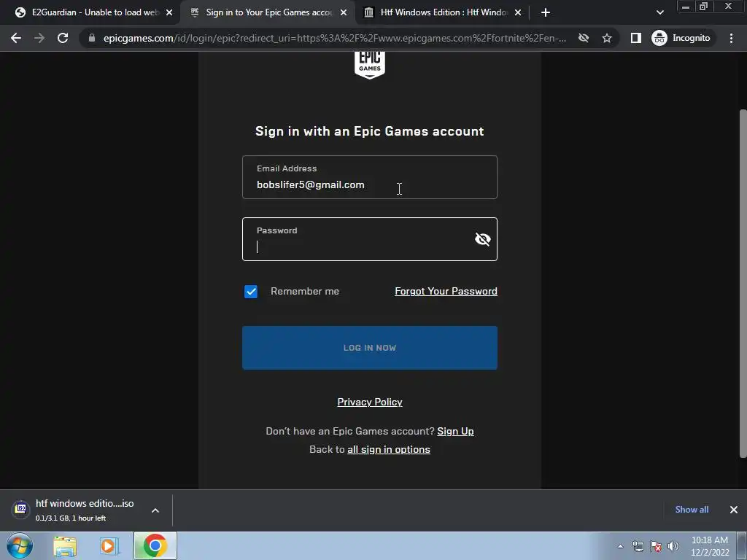The height and width of the screenshot is (560, 747).
Task: Close the Htf Windows Edition tab
Action: point(518,12)
